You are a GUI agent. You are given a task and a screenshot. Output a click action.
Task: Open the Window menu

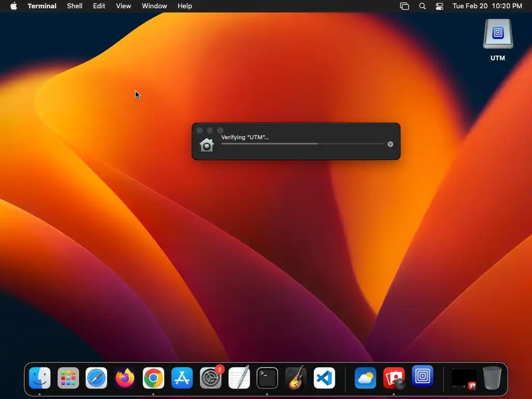coord(154,6)
